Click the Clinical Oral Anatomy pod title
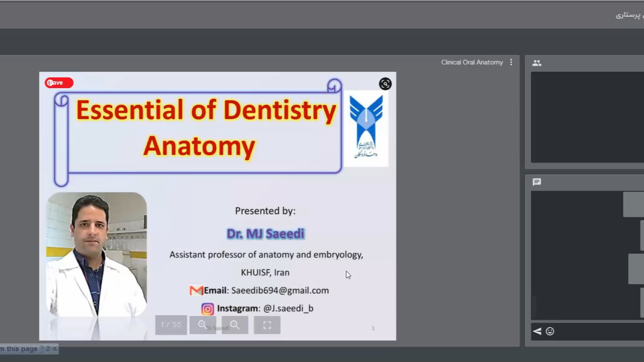This screenshot has height=362, width=644. [x=472, y=62]
